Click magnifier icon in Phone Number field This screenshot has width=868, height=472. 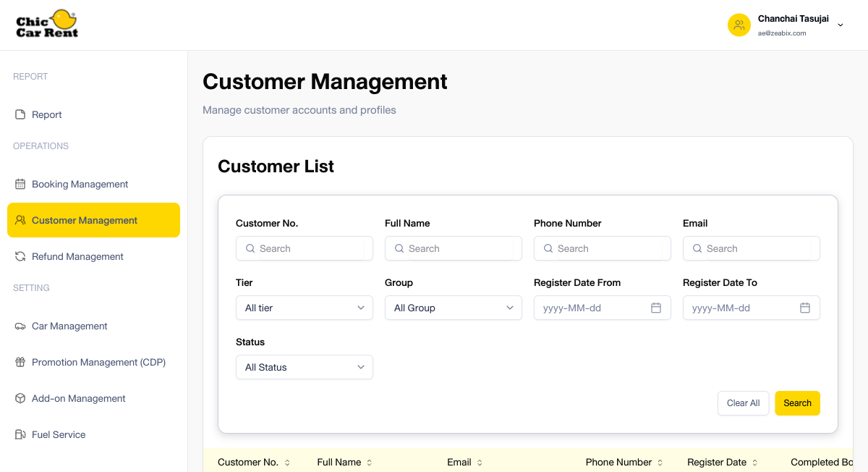[x=548, y=248]
